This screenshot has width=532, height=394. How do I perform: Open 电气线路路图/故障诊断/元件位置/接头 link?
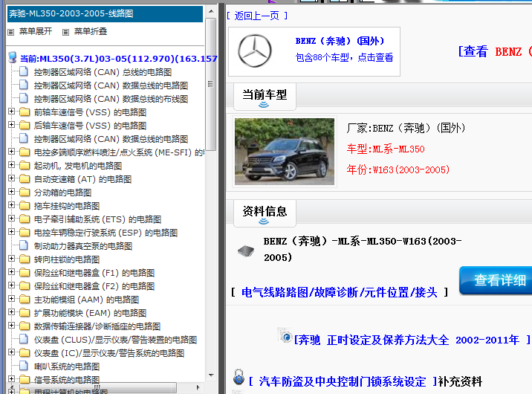340,292
